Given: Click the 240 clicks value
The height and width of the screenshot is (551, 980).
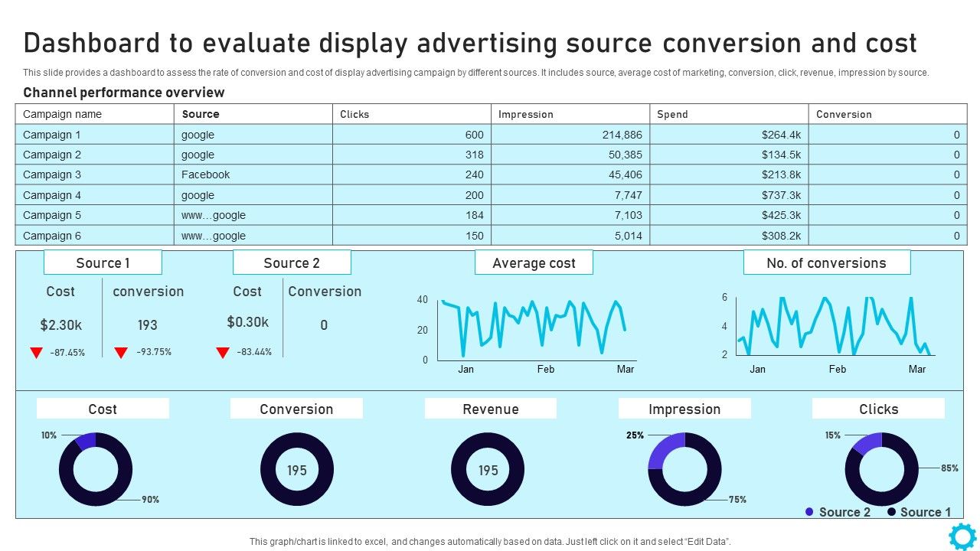Looking at the screenshot, I should [475, 174].
